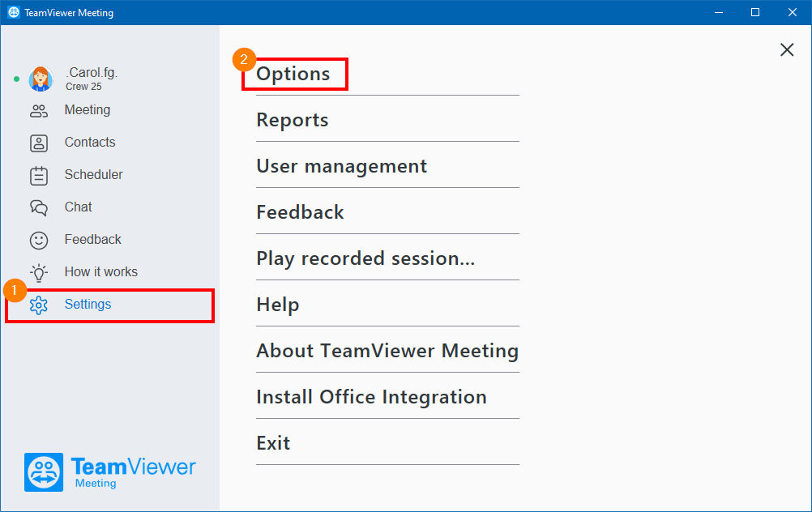The height and width of the screenshot is (512, 812).
Task: Click the .Carol.fg. account name
Action: tap(92, 72)
